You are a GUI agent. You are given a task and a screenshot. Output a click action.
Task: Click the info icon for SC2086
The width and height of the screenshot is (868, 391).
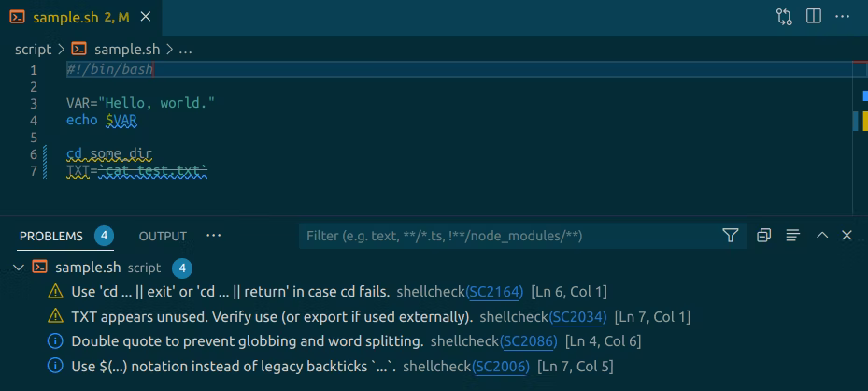coord(55,341)
